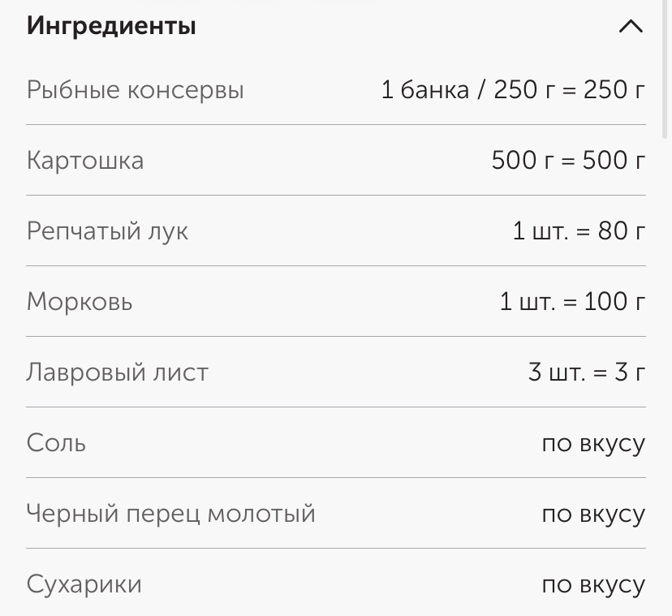Click по вкусу next to Сухарики
The width and height of the screenshot is (672, 616).
click(593, 584)
